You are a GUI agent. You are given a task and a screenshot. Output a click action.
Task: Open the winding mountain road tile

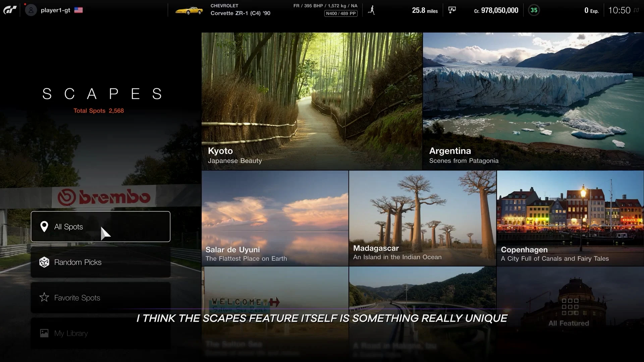coord(422,314)
